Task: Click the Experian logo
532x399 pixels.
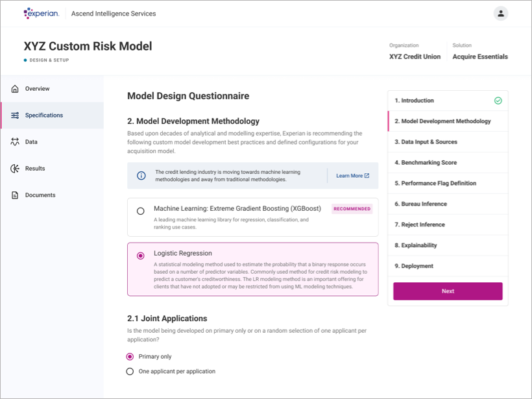Action: 41,13
